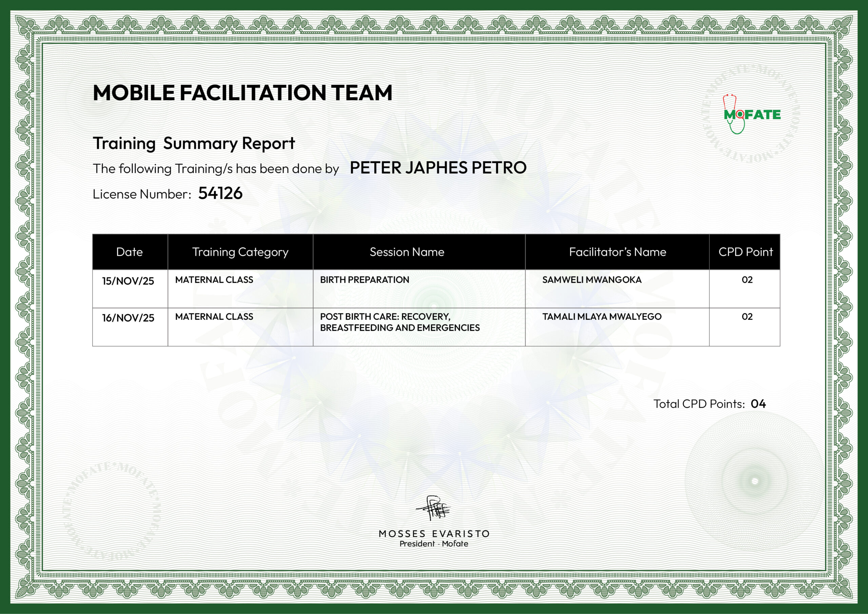Viewport: 868px width, 614px height.
Task: Select the CPD Point column header
Action: click(745, 252)
